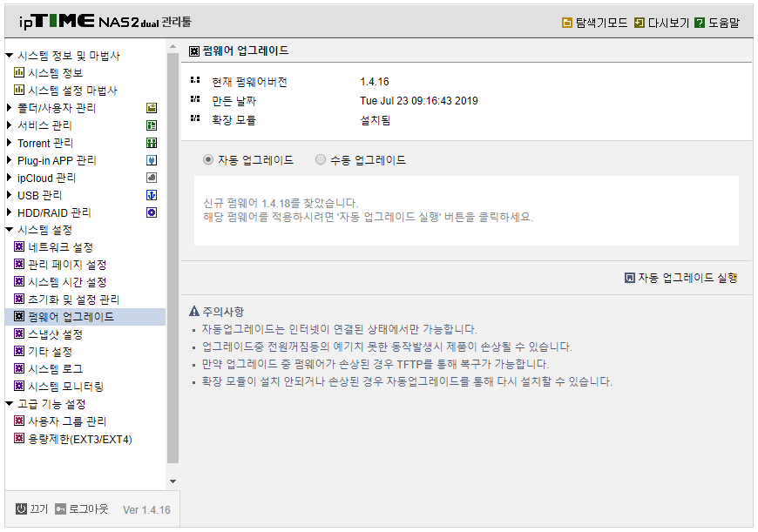Click the power icon next to 끄기
This screenshot has height=532, width=758.
coord(21,508)
